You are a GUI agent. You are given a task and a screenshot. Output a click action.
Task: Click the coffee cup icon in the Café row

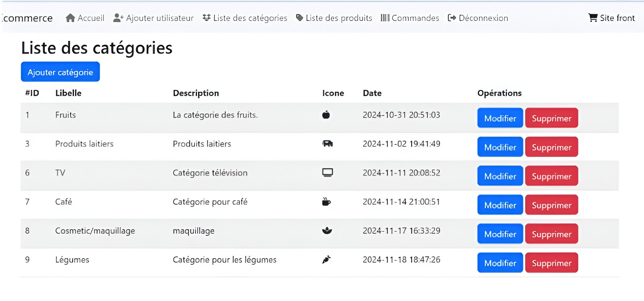(326, 201)
